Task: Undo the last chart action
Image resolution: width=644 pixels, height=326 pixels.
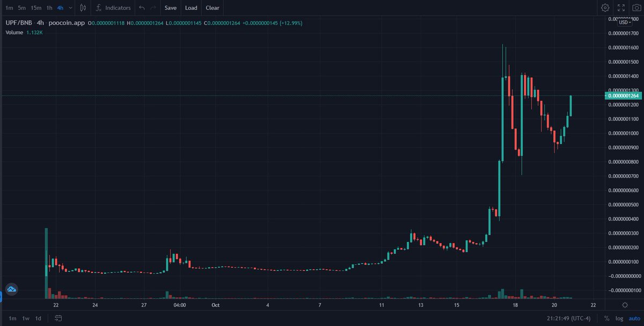Action: click(141, 8)
